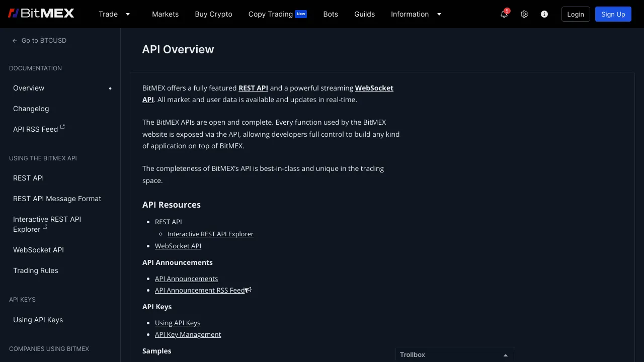Open Trading Rules in the sidebar

pos(36,270)
